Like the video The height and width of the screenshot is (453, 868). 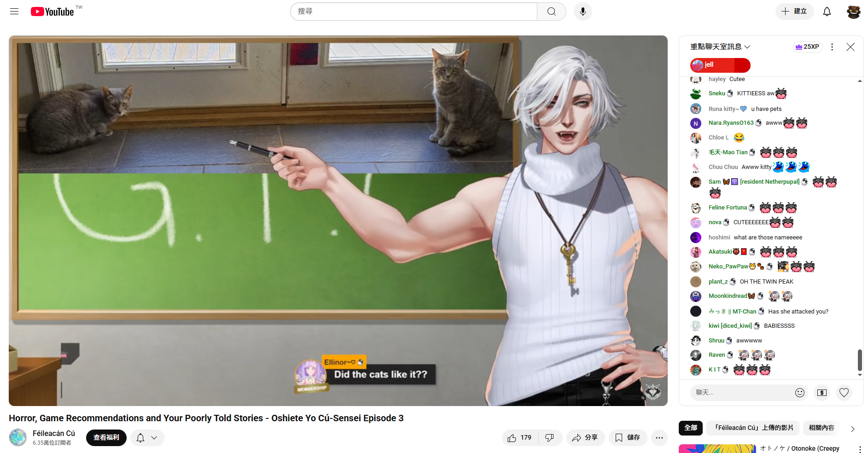[x=519, y=438]
